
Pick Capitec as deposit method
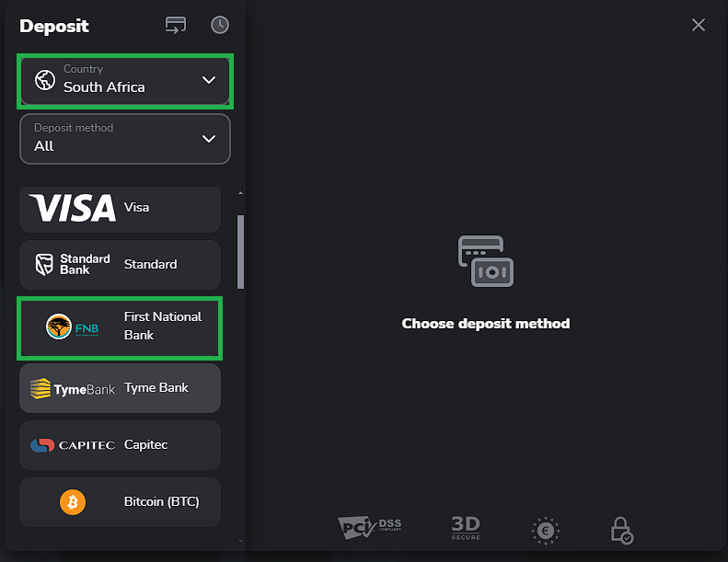[120, 445]
